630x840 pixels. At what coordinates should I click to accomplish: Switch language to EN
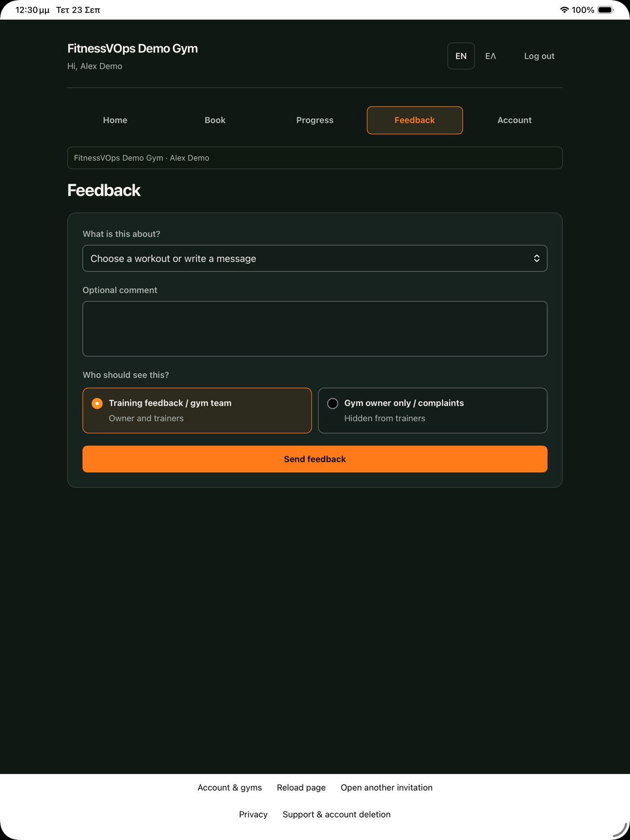pos(461,56)
